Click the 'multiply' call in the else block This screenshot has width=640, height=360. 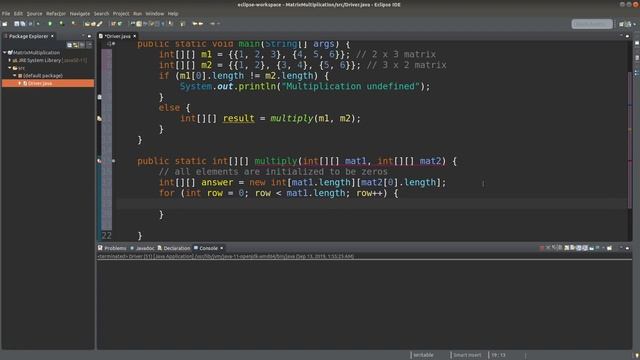(x=291, y=118)
